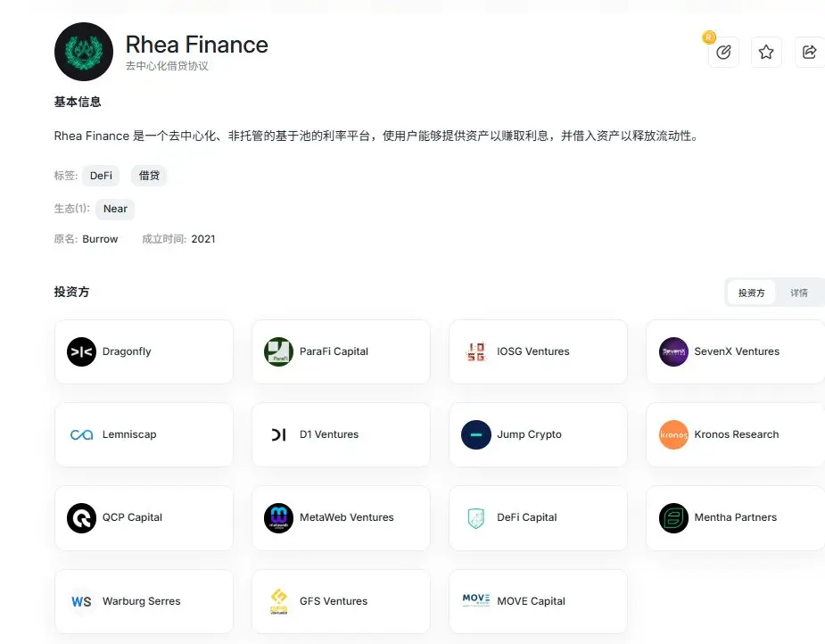The image size is (825, 644).
Task: Click the Kronos Research logo icon
Action: [673, 434]
